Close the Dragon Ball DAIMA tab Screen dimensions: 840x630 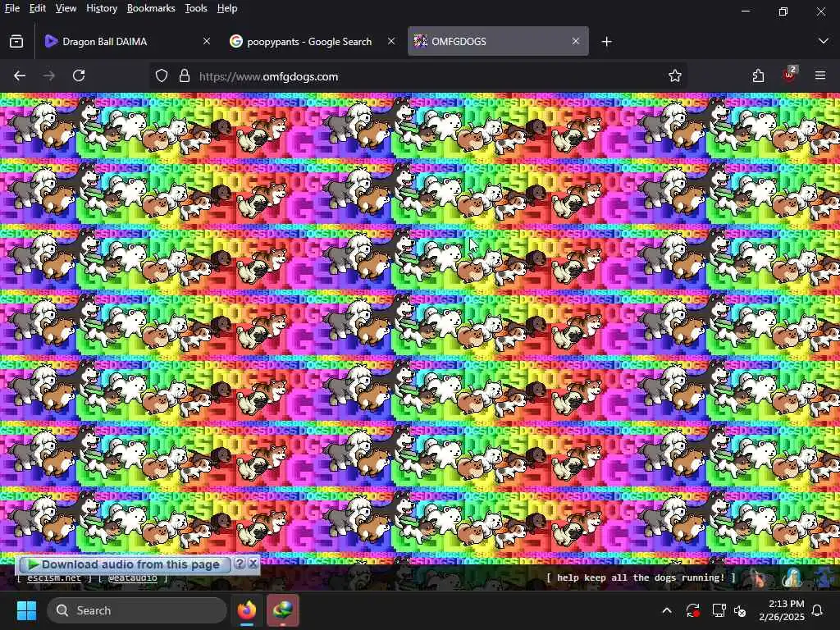coord(206,41)
